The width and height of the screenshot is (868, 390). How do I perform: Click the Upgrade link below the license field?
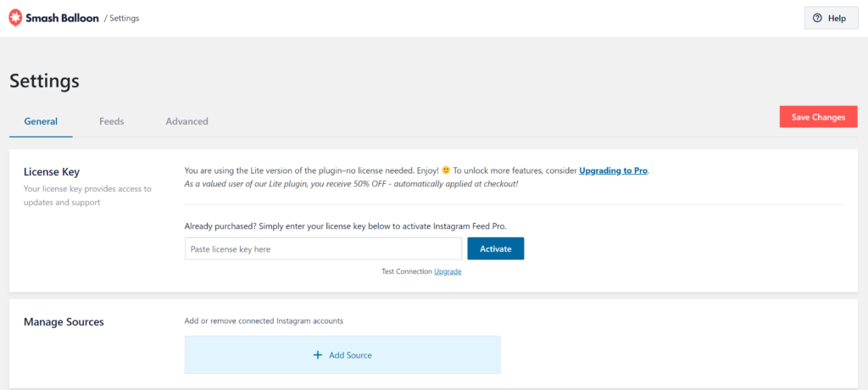pyautogui.click(x=448, y=271)
